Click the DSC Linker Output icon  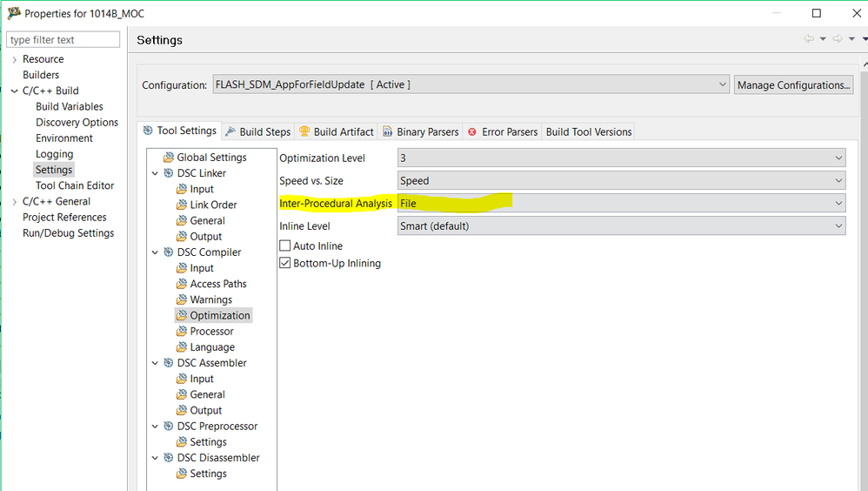tap(182, 236)
